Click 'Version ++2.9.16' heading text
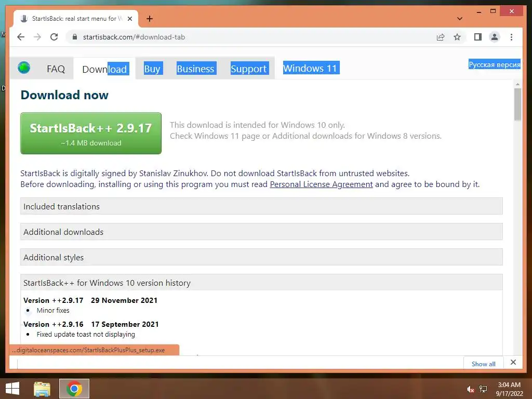 (x=54, y=324)
